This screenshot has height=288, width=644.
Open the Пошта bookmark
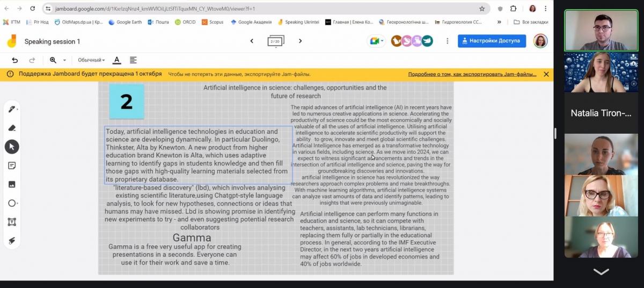[x=158, y=22]
